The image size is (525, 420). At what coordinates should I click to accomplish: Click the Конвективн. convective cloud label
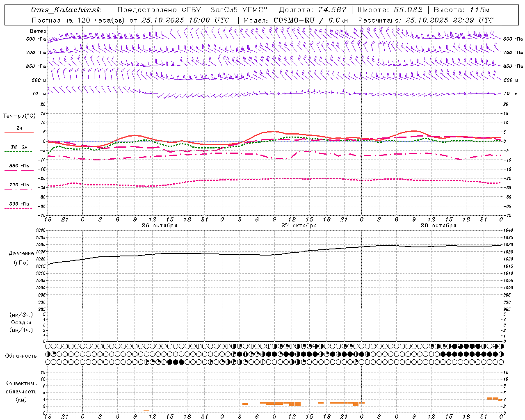click(x=21, y=383)
